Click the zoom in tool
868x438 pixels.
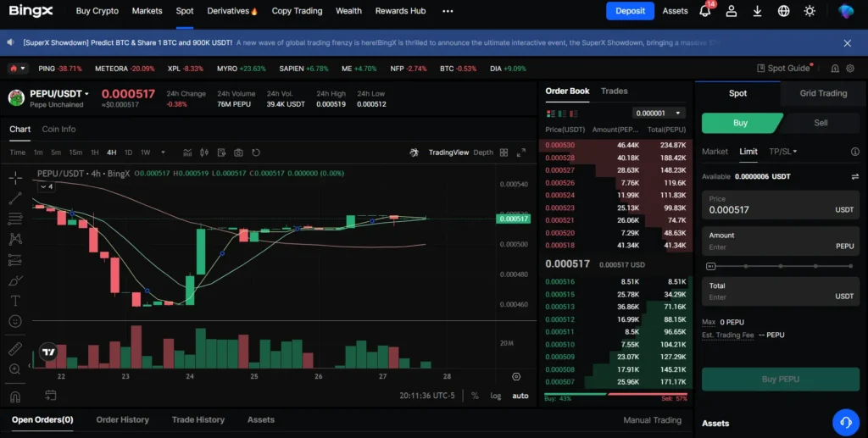point(15,369)
